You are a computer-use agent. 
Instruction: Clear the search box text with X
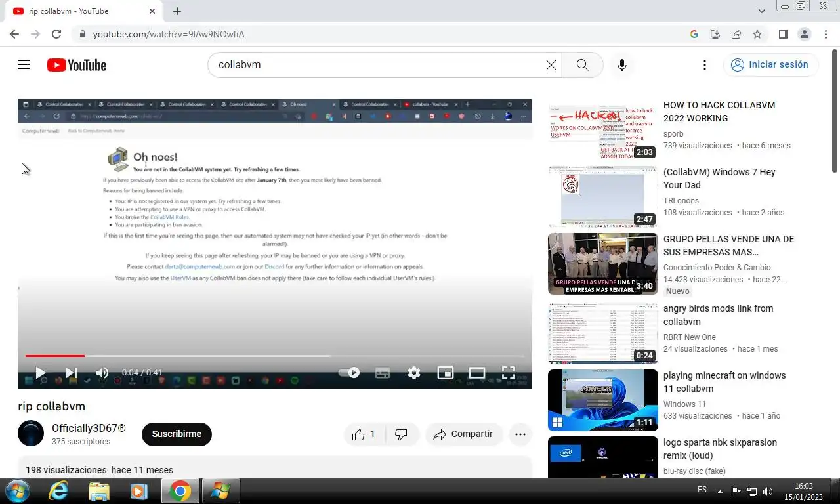(551, 65)
